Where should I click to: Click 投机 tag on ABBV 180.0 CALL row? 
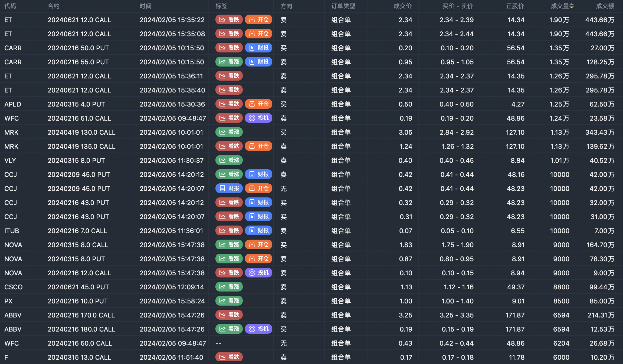pyautogui.click(x=258, y=329)
